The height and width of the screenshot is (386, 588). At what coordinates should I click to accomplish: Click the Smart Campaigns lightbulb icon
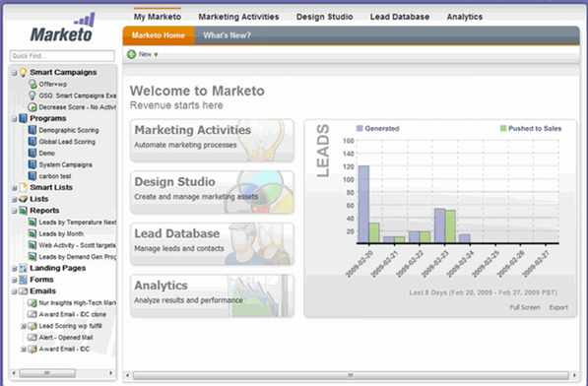(x=24, y=72)
